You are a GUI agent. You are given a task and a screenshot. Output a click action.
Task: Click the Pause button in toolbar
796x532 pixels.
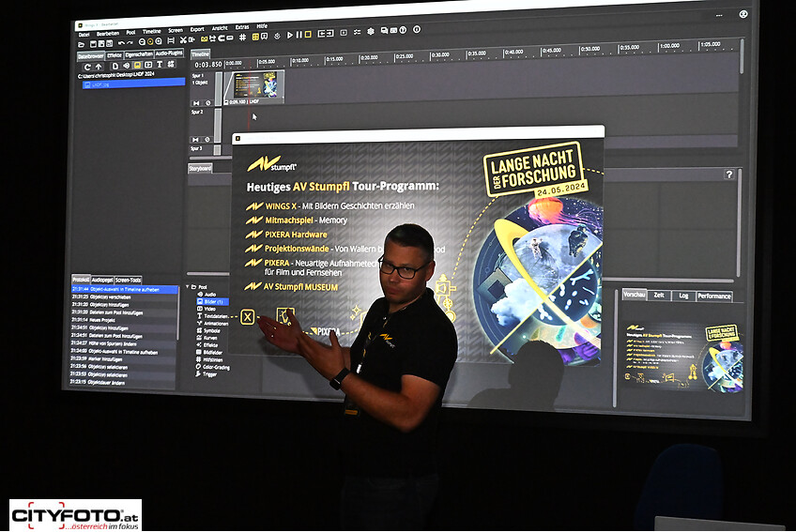tap(299, 35)
